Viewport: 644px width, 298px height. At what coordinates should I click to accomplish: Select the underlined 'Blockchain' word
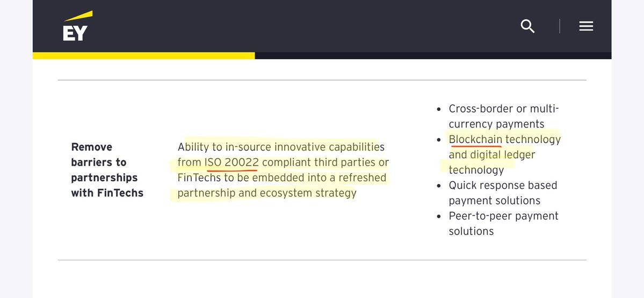tap(475, 139)
